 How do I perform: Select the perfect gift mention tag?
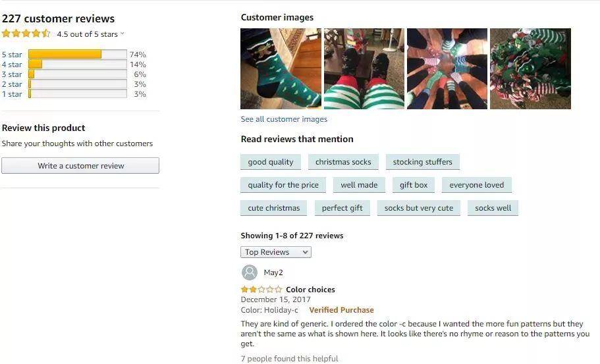[x=342, y=208]
